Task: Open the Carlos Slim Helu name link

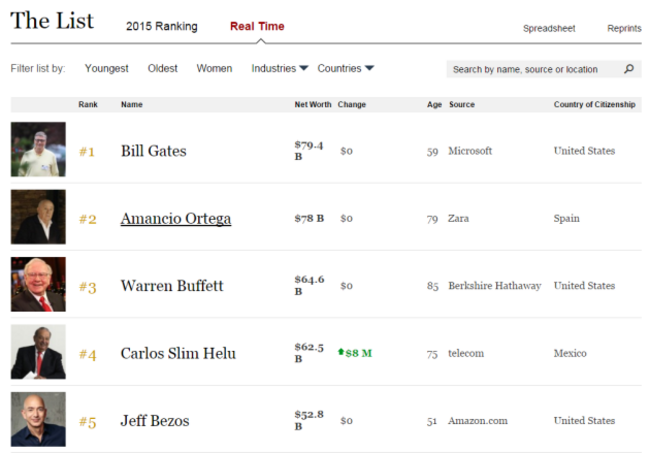Action: (x=178, y=353)
